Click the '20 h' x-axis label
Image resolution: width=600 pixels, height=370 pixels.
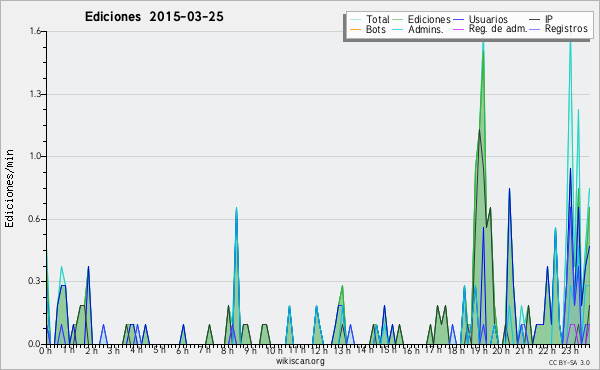coord(501,351)
